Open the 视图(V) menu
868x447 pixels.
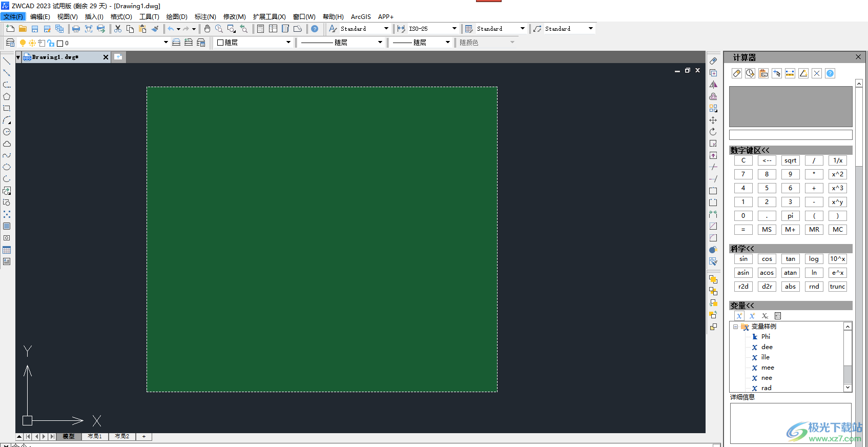(x=67, y=17)
